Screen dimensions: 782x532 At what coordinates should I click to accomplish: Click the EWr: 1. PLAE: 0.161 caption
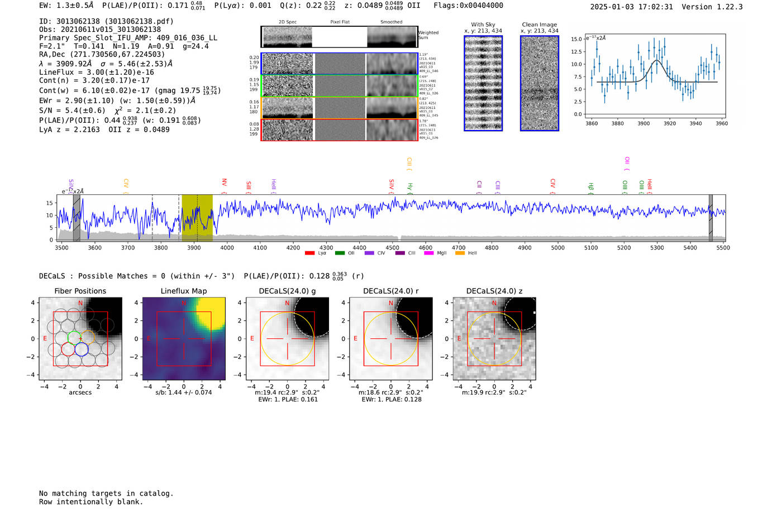(x=288, y=399)
